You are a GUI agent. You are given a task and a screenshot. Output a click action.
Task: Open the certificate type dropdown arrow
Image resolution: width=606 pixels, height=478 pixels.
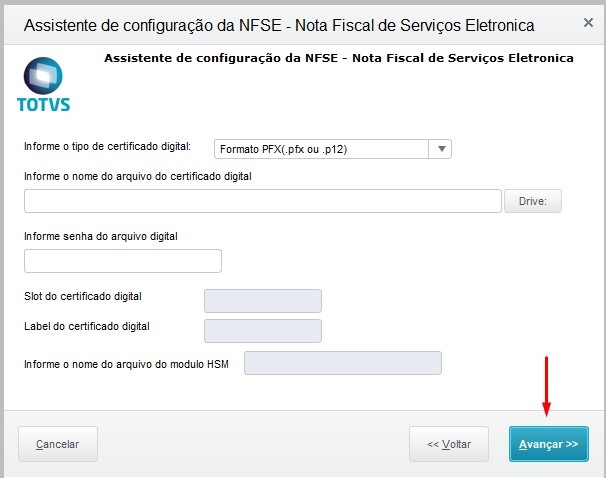[441, 149]
